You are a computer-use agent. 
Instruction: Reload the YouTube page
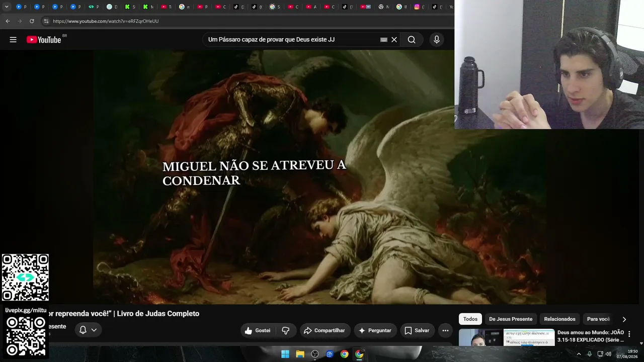pos(32,21)
